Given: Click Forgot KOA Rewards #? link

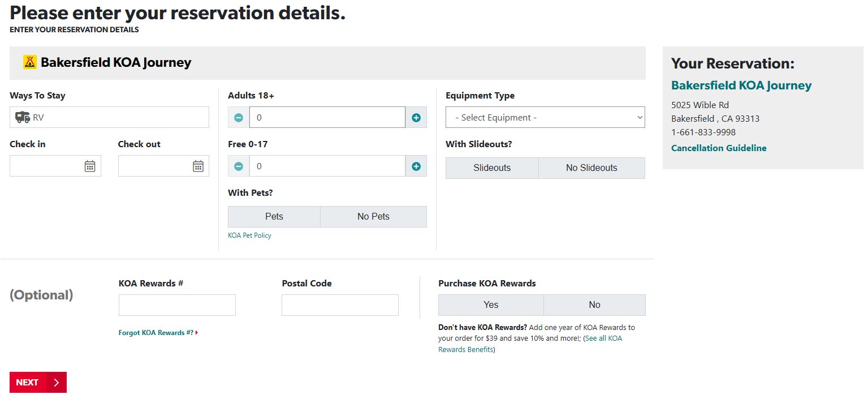Looking at the screenshot, I should 158,333.
